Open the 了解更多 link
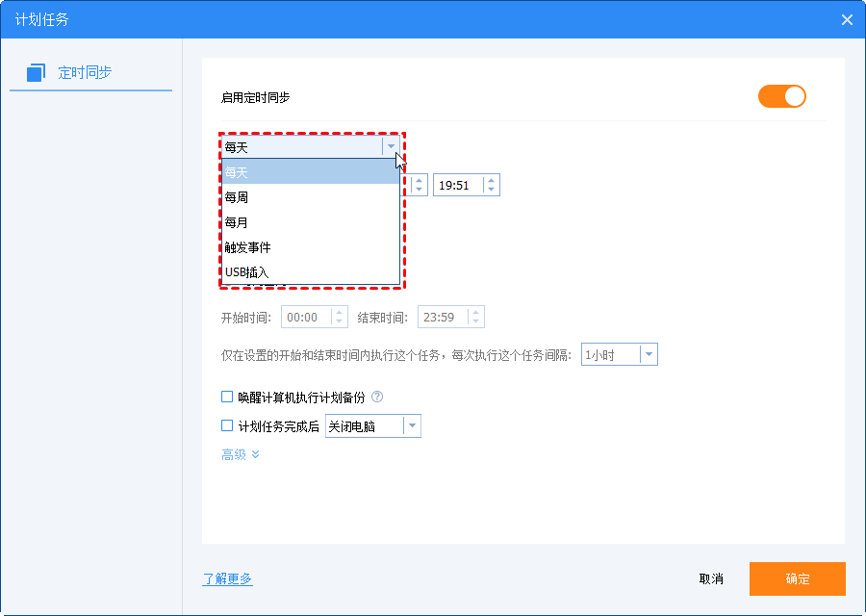 click(x=227, y=578)
